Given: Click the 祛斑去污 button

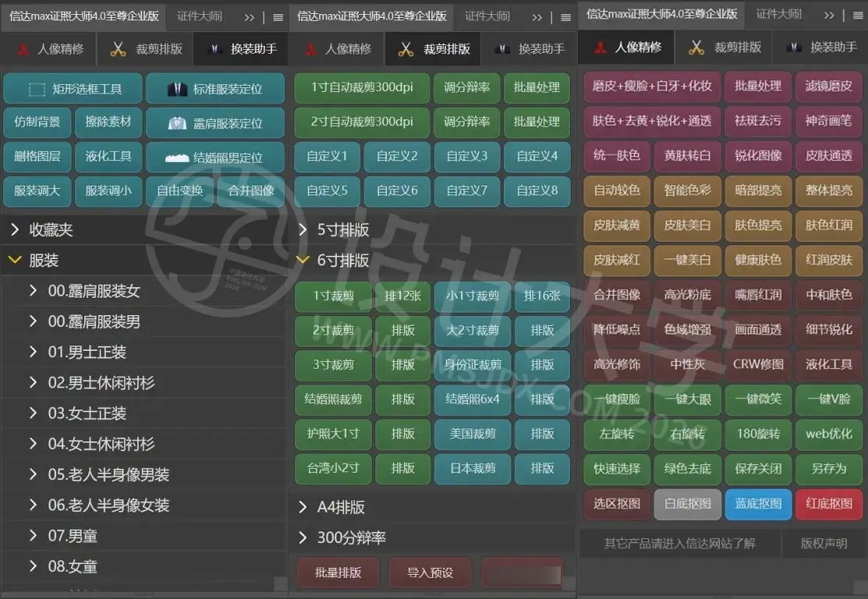Looking at the screenshot, I should pyautogui.click(x=758, y=121).
